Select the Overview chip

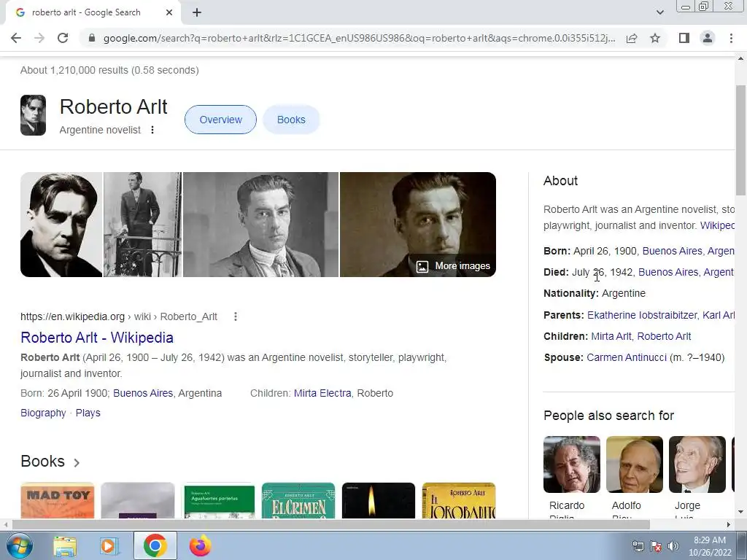click(220, 120)
